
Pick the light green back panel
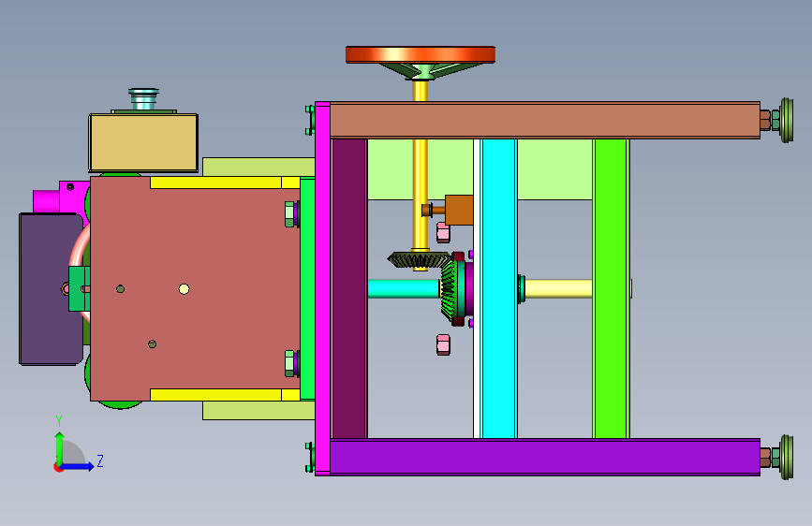(x=554, y=169)
